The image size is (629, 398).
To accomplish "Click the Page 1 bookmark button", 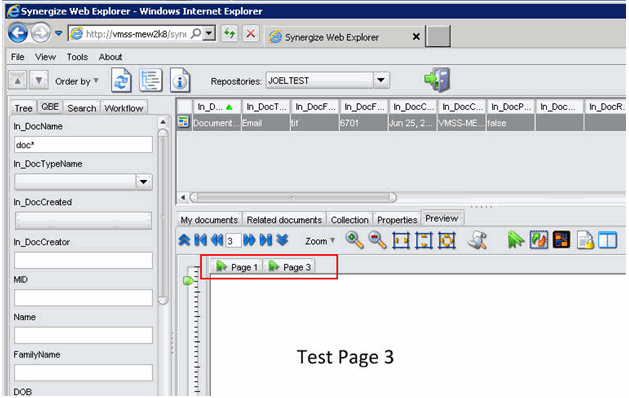I will click(x=237, y=267).
